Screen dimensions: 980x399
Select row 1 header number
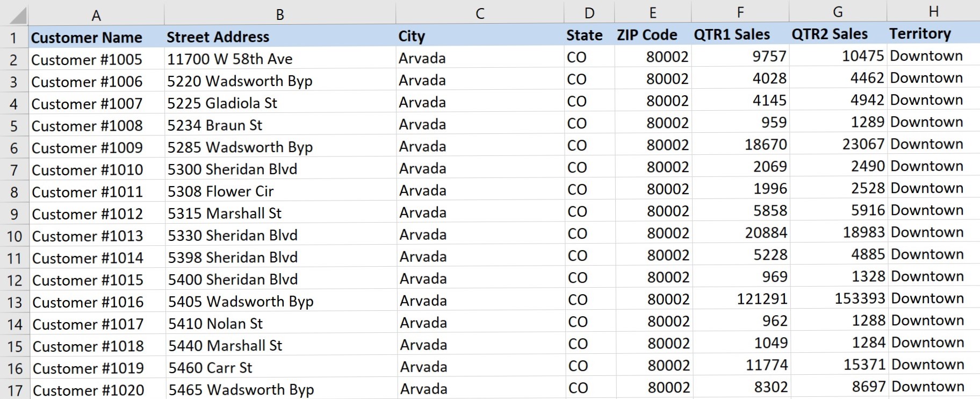coord(14,38)
